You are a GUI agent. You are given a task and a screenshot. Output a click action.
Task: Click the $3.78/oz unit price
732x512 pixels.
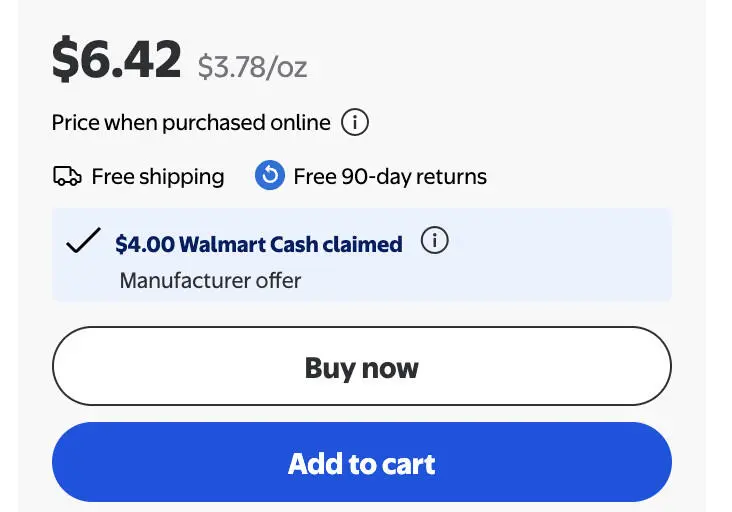click(252, 67)
